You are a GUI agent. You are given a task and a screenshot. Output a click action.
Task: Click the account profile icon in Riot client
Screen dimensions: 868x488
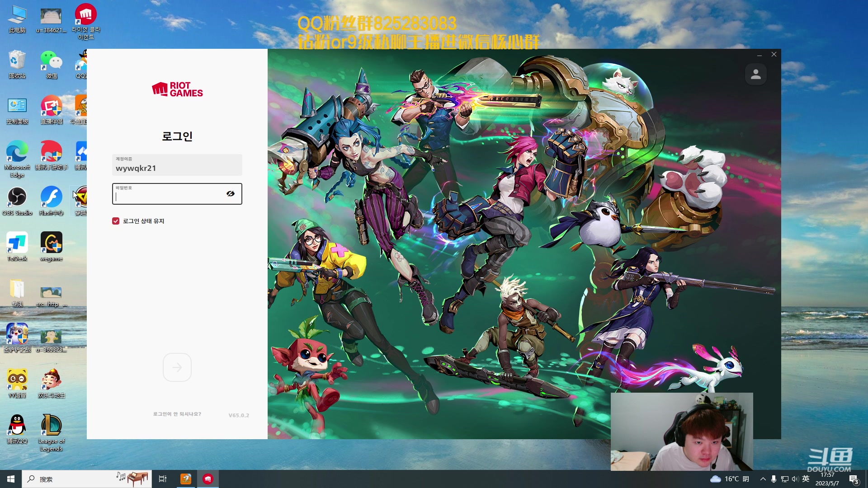click(x=755, y=75)
